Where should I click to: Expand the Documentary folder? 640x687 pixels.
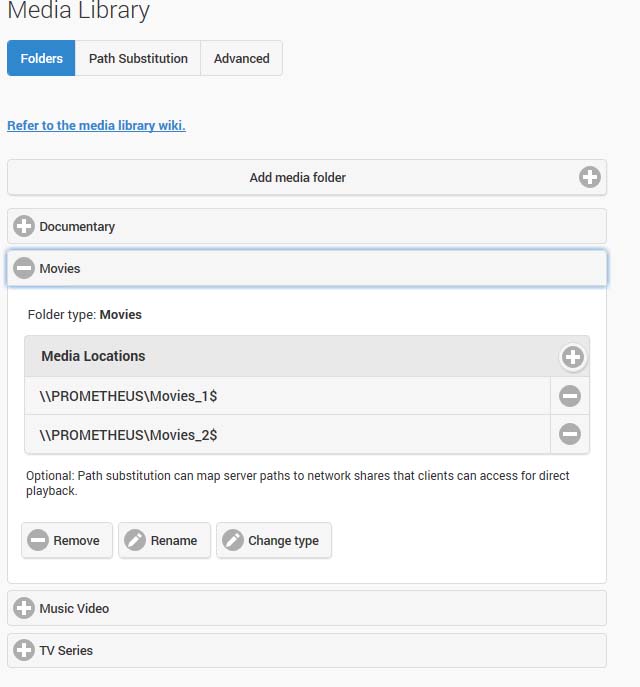click(24, 226)
